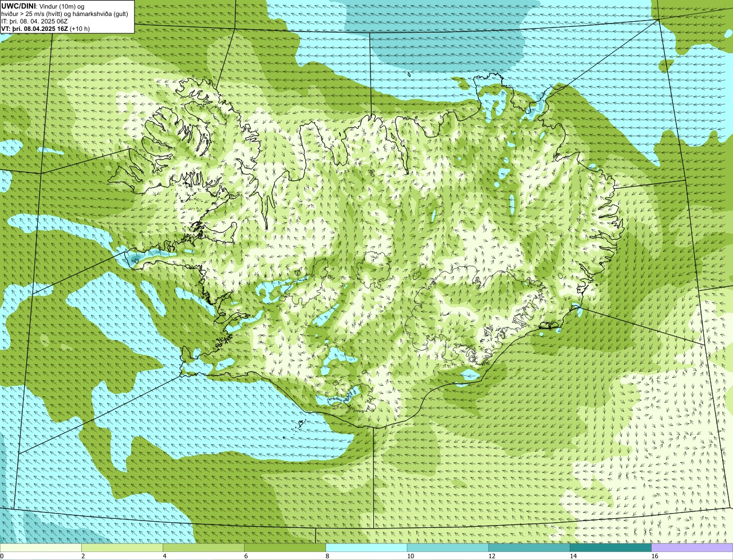Click the "VT: þri. 08.04.2025 16Z (+10 h)" line

coord(45,29)
